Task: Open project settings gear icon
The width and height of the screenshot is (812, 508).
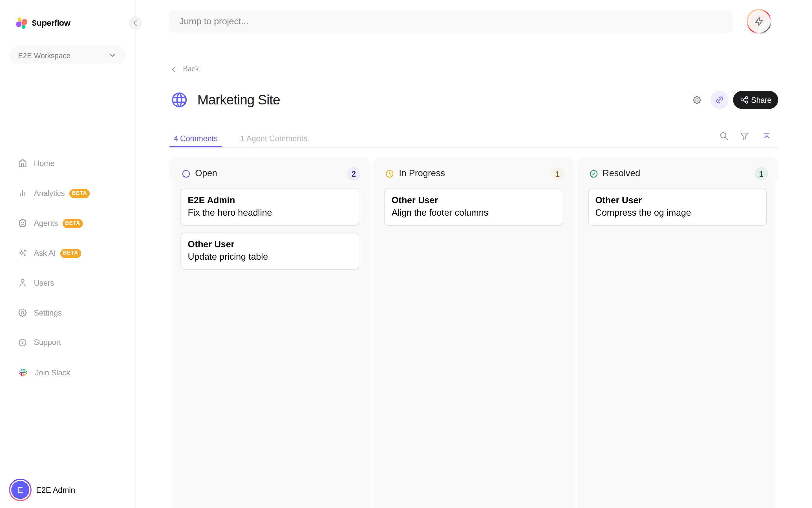Action: 697,100
